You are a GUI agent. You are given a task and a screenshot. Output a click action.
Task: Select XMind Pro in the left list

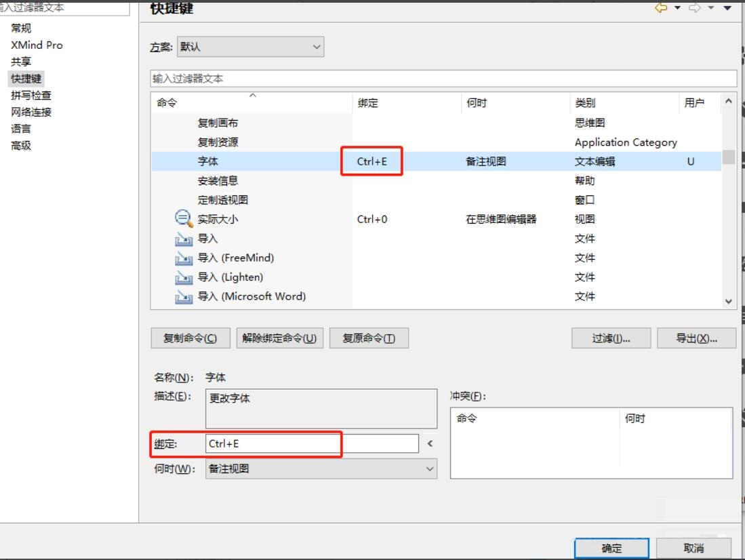pos(37,45)
